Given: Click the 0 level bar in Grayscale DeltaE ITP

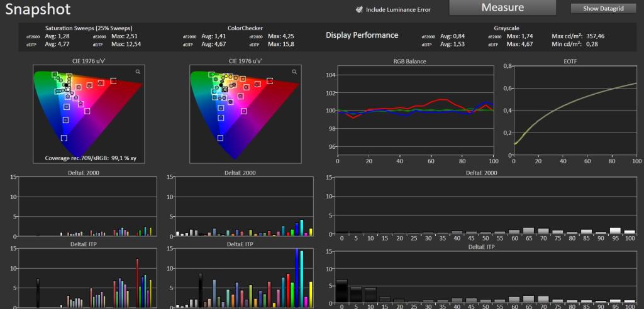Looking at the screenshot, I should [x=341, y=291].
